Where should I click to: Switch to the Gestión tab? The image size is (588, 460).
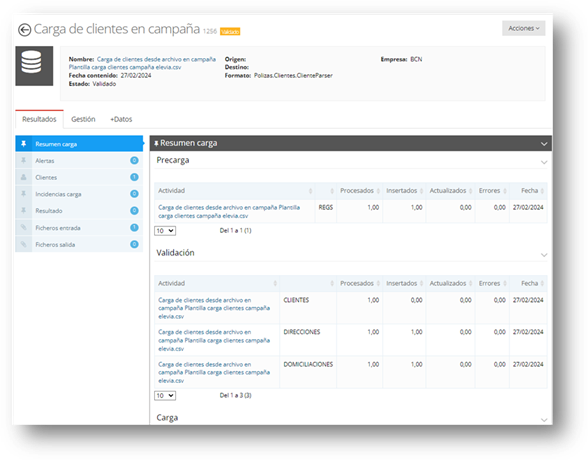click(x=83, y=119)
